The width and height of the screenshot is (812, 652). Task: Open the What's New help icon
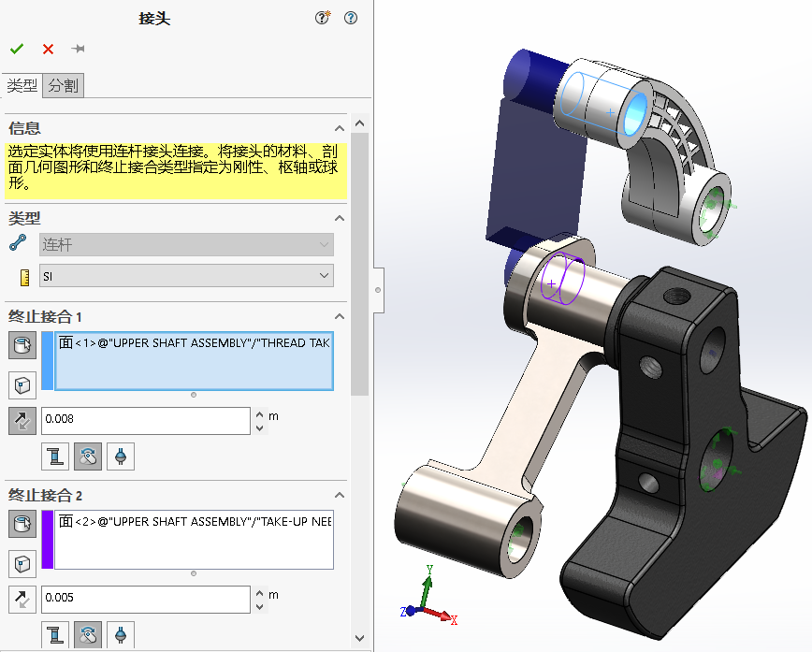tap(322, 17)
